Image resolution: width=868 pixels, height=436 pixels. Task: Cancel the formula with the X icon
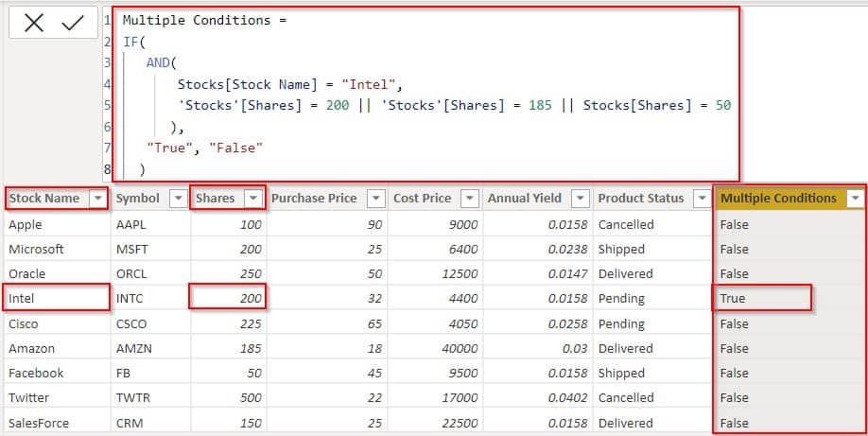click(x=34, y=24)
